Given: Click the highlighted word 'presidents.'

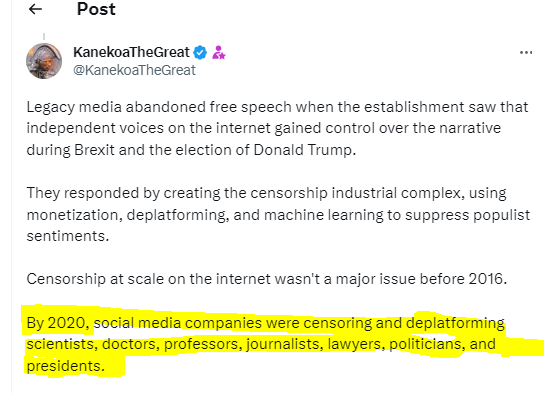Looking at the screenshot, I should point(66,366).
